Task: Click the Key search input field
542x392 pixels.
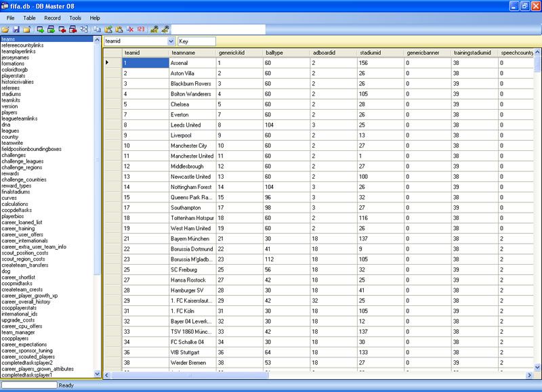Action: (x=196, y=41)
